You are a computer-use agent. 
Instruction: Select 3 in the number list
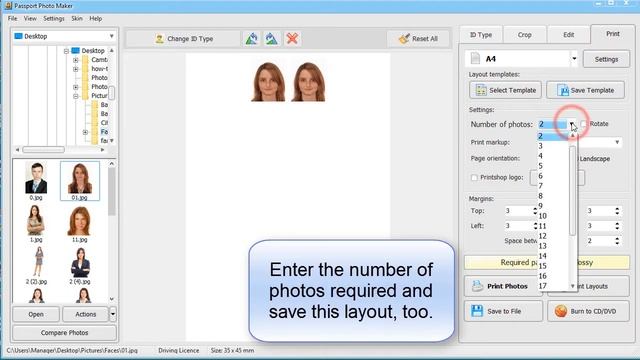click(553, 146)
